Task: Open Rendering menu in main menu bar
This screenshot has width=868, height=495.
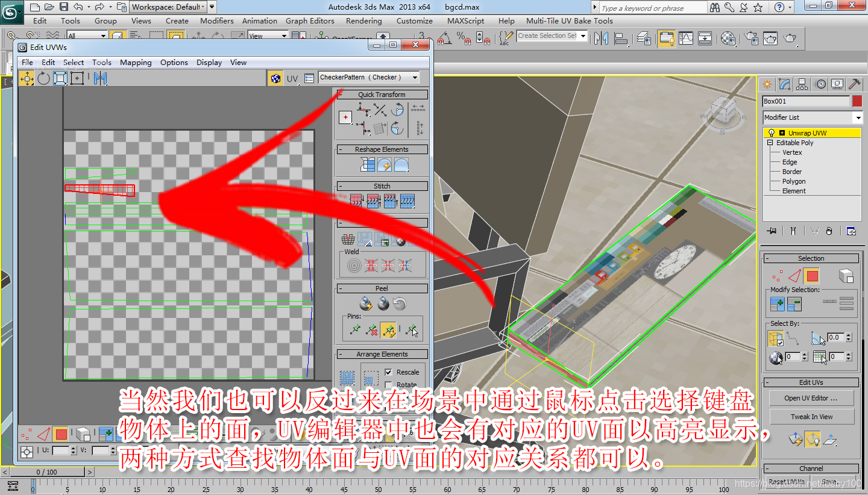Action: [363, 20]
